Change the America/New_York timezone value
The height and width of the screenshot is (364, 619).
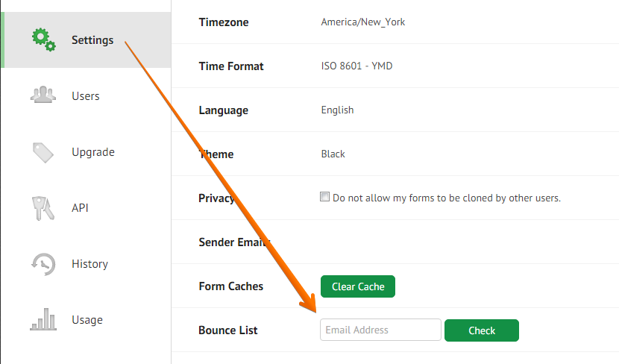pos(363,22)
